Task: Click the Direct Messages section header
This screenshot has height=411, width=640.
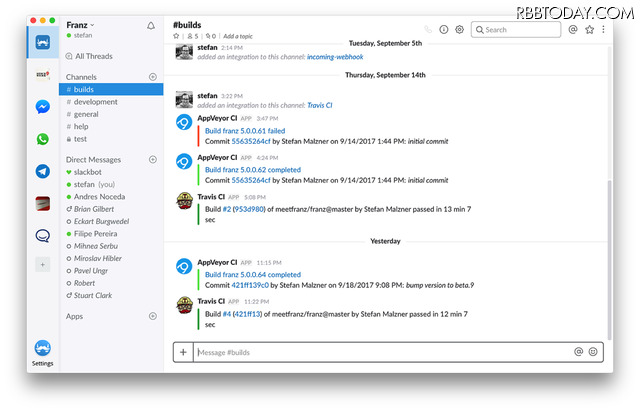Action: pyautogui.click(x=93, y=160)
